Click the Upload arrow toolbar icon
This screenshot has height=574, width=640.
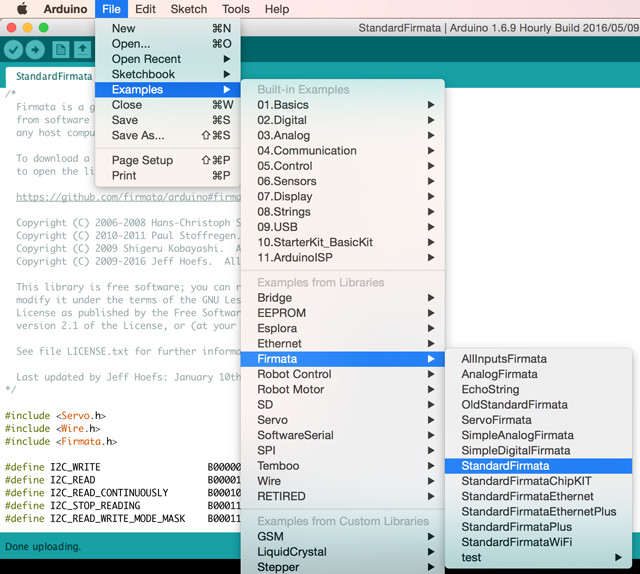35,50
